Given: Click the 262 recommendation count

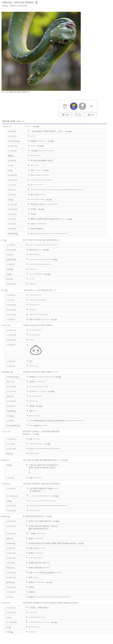Looking at the screenshot, I should [65, 105].
